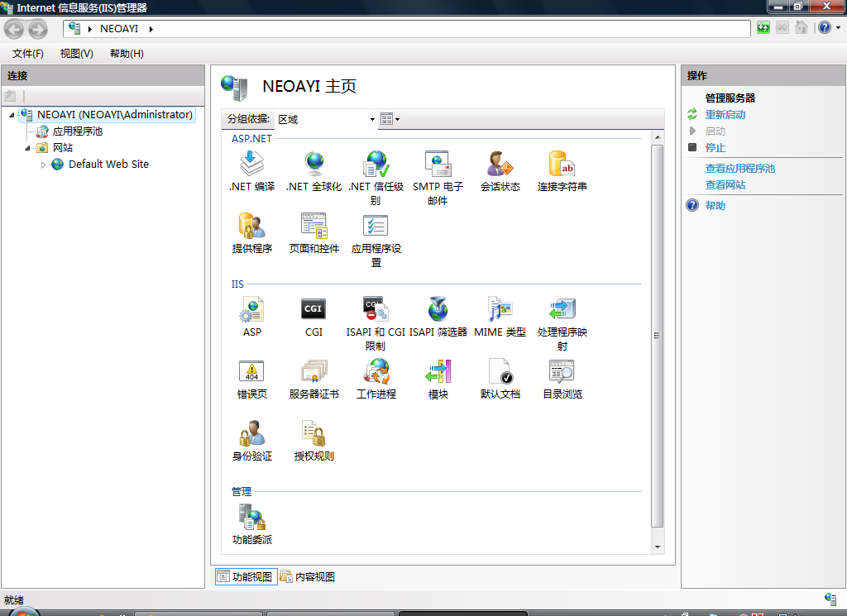The height and width of the screenshot is (616, 847).
Task: Open ISAPI 和 CGI 限制
Action: click(x=376, y=324)
